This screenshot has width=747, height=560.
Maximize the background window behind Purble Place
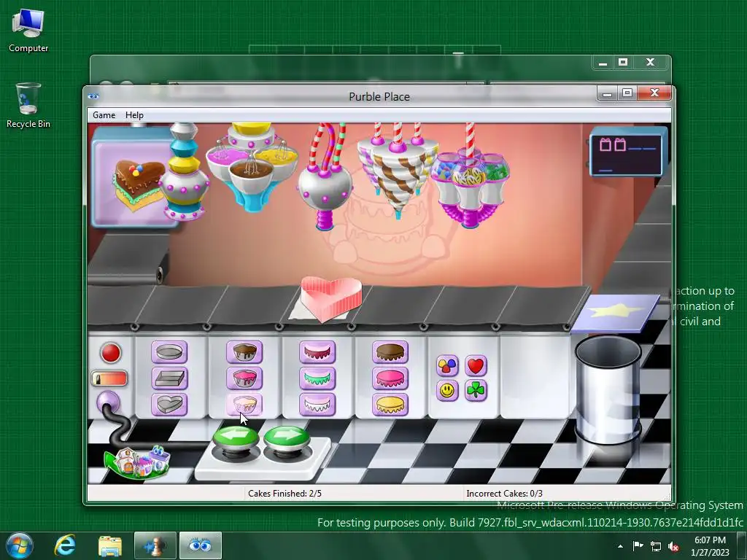(623, 63)
